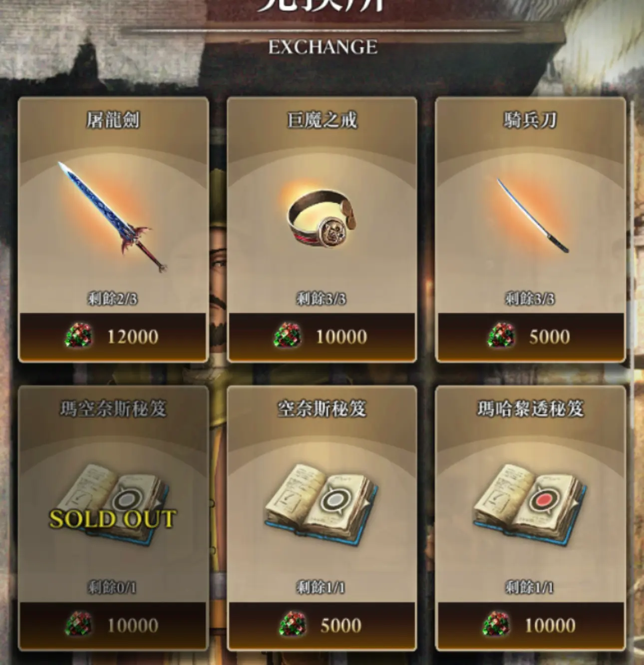Select the 屠龍劍 sword icon
Screen dimensions: 644x665
[x=113, y=216]
